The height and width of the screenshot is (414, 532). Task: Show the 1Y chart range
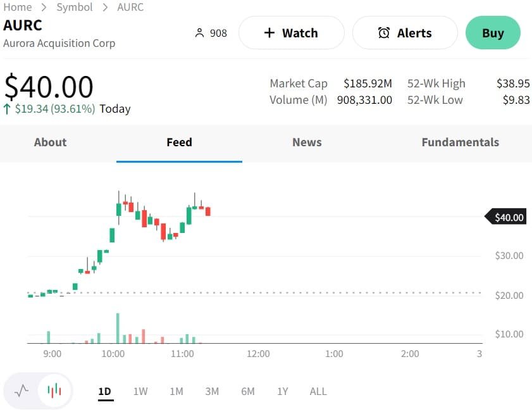[x=283, y=391]
